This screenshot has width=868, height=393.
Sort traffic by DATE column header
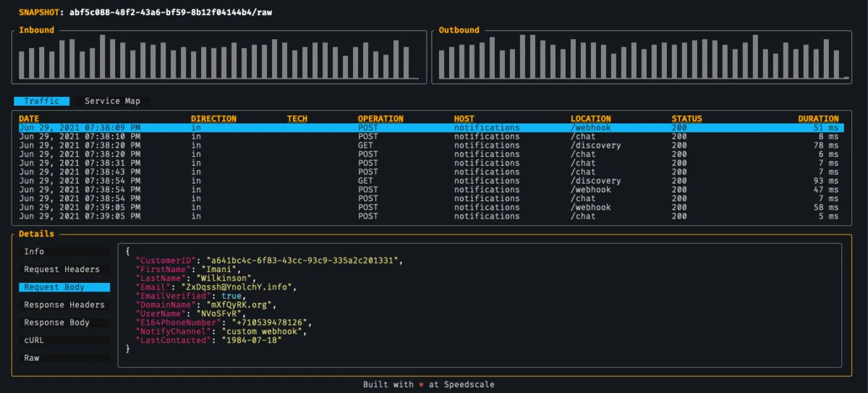click(x=30, y=119)
